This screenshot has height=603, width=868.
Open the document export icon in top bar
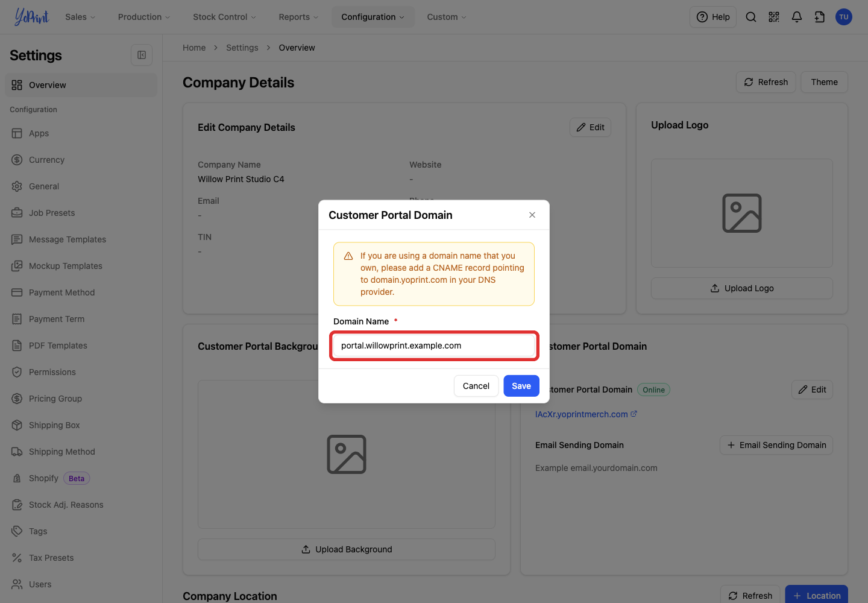pyautogui.click(x=820, y=17)
